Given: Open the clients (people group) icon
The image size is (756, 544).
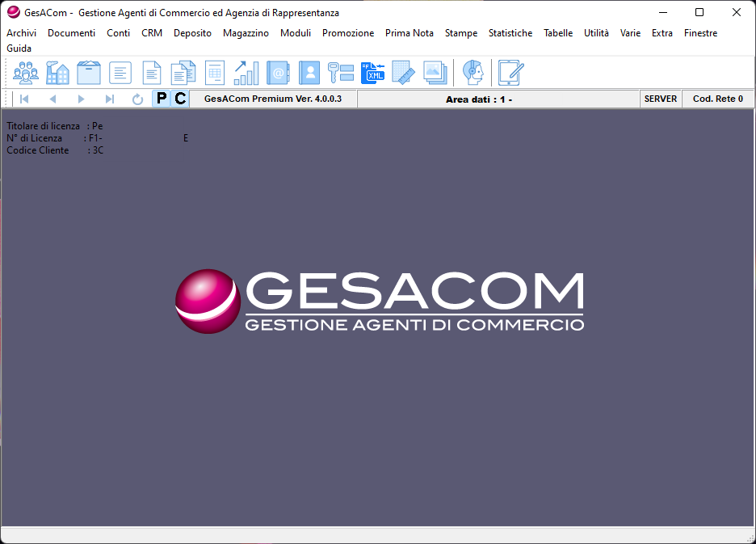Looking at the screenshot, I should click(x=26, y=73).
